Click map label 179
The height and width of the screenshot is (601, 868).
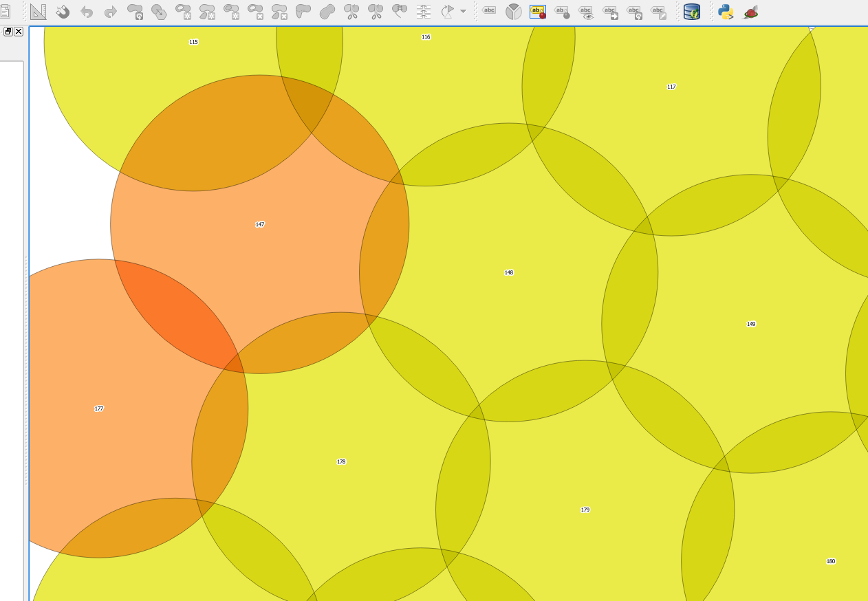[x=585, y=510]
